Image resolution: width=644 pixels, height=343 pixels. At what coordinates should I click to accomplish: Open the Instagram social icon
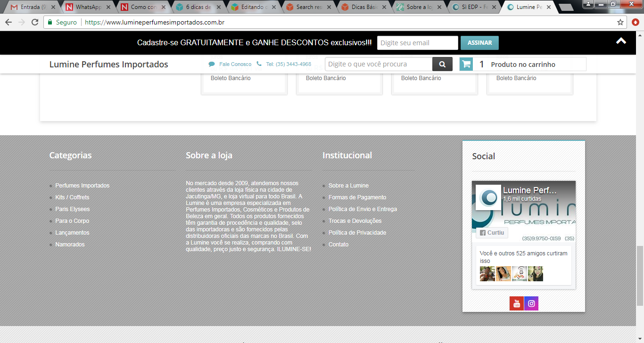pos(531,303)
